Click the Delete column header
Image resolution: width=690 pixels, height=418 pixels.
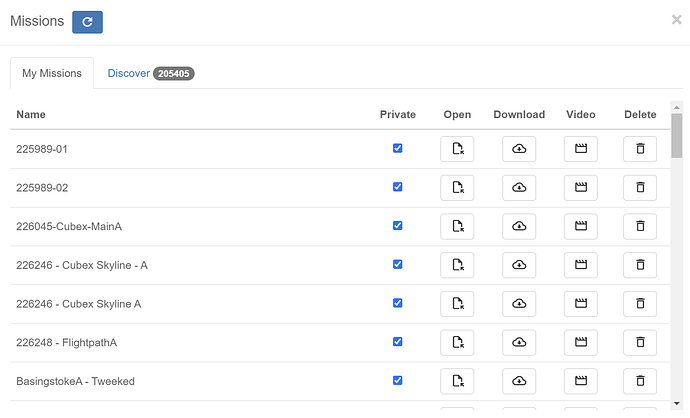(640, 114)
